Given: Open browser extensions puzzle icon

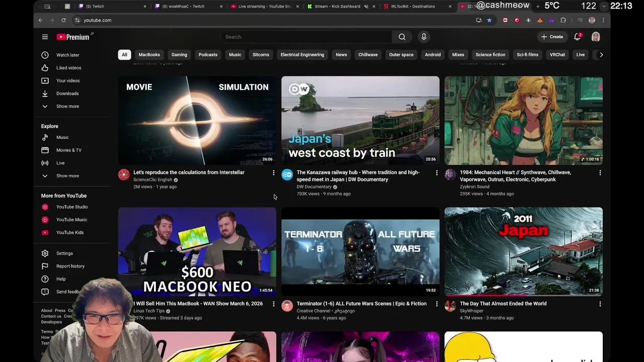Looking at the screenshot, I should (563, 20).
